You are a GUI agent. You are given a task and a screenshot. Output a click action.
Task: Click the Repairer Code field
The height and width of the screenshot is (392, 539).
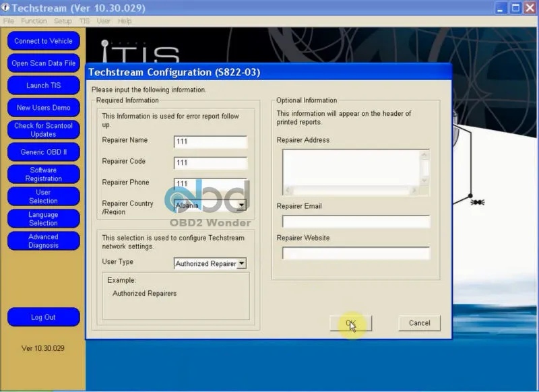210,162
